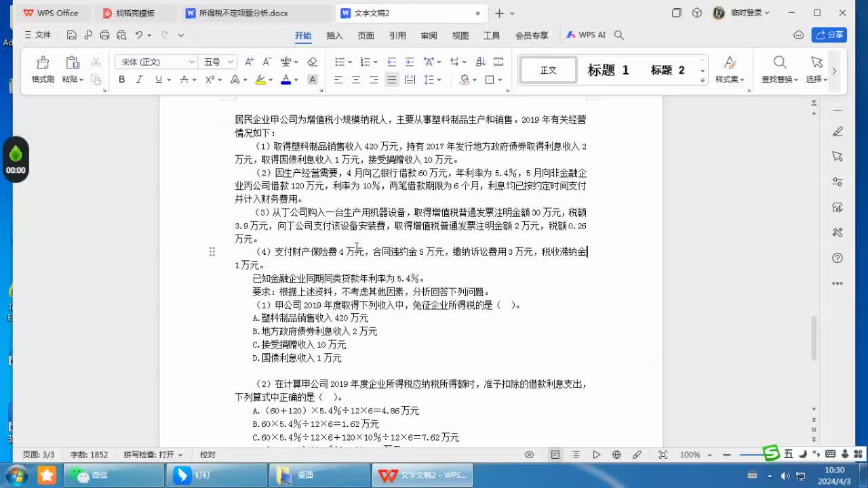Switch to 所得税不定项题分析.docx tab
Viewport: 868px width, 488px height.
point(243,13)
